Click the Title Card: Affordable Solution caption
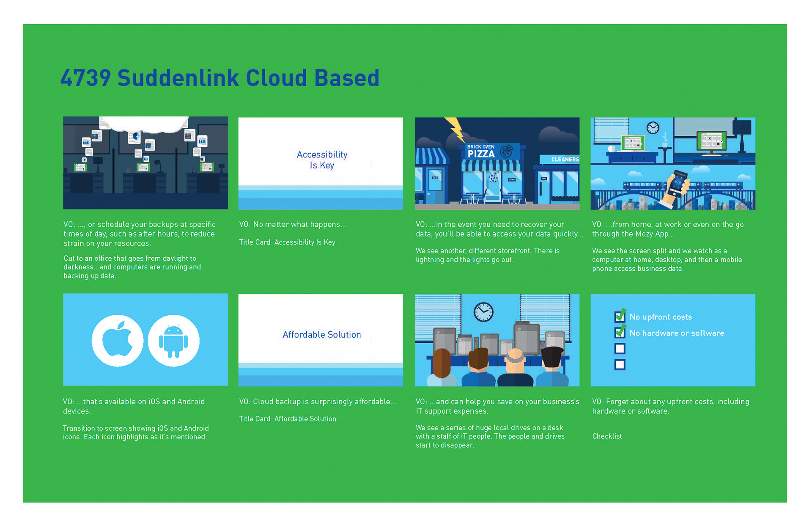The height and width of the screenshot is (526, 812). tap(288, 419)
